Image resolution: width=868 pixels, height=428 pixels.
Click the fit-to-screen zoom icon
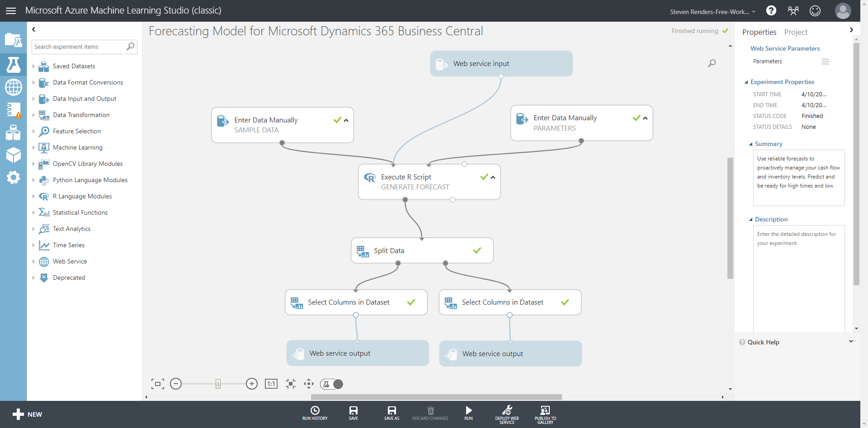[157, 384]
